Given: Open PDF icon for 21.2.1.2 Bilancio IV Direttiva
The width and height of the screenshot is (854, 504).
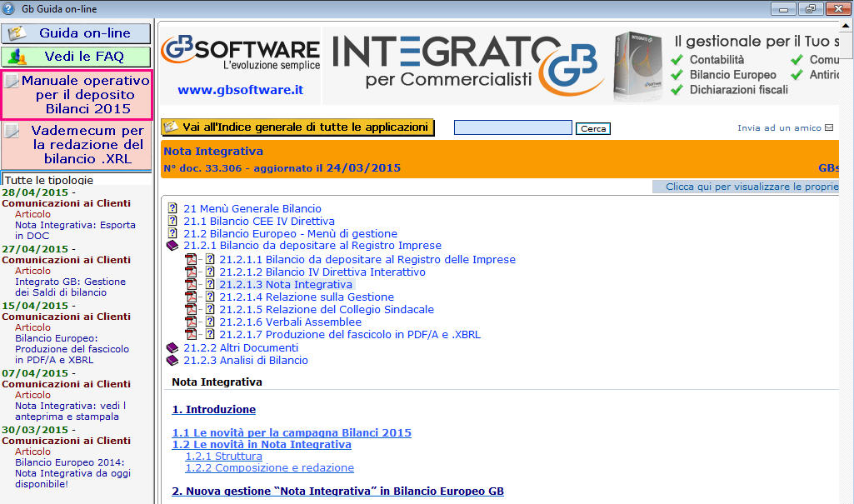Looking at the screenshot, I should (x=191, y=272).
